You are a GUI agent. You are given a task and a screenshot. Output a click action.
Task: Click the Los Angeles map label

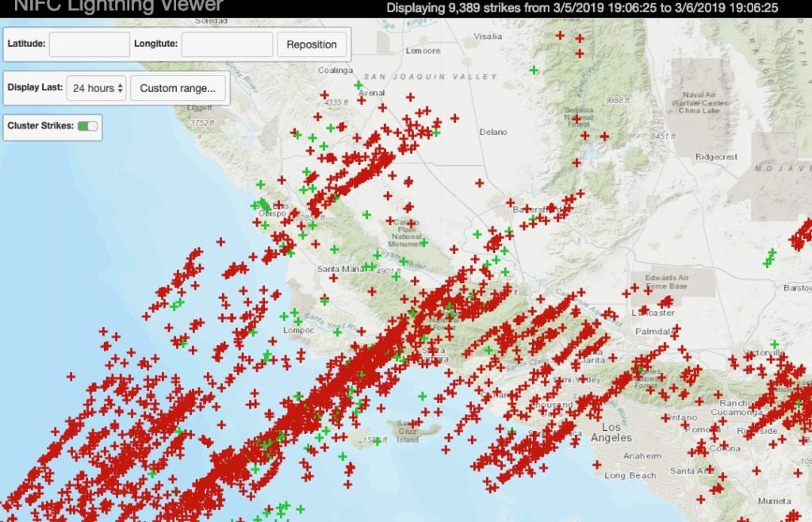tap(611, 432)
